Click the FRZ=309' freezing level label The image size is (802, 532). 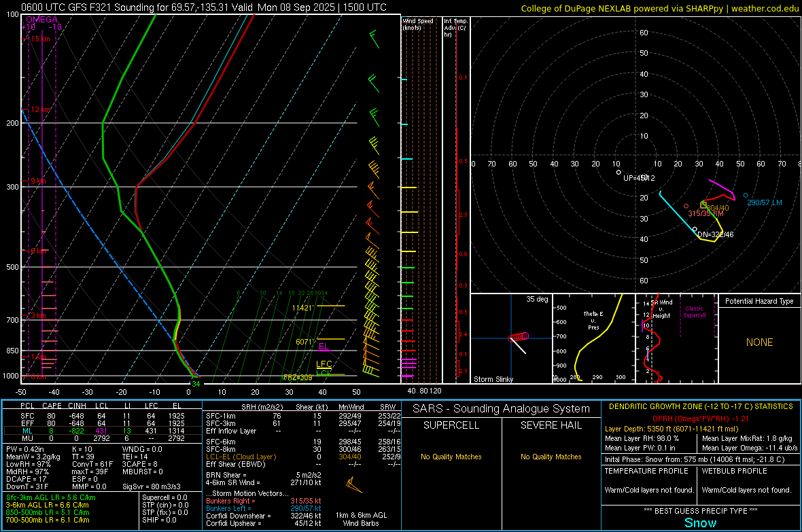(x=298, y=378)
